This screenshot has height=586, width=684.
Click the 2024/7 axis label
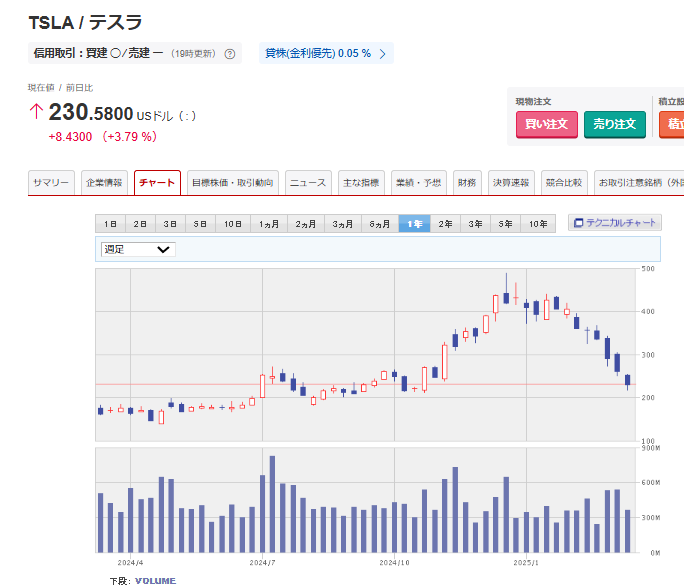click(x=262, y=563)
